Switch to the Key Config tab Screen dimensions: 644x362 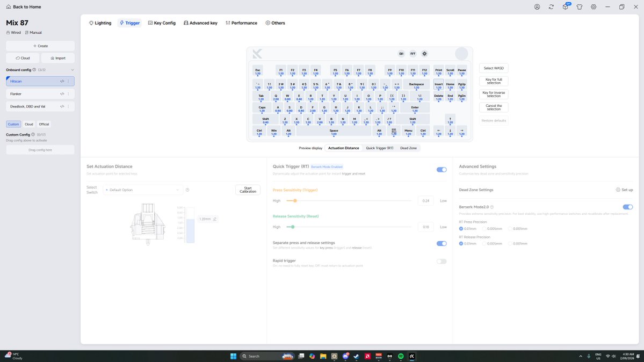click(162, 23)
